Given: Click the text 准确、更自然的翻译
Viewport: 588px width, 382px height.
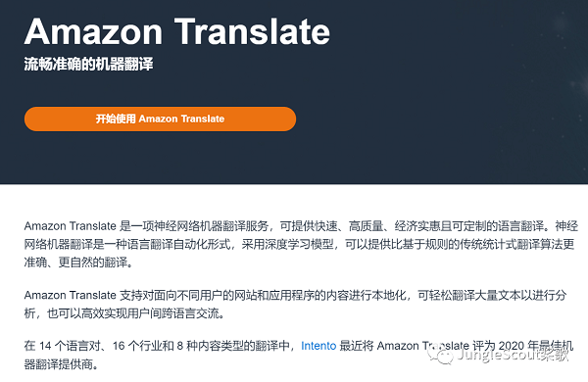Looking at the screenshot, I should click(x=76, y=263).
